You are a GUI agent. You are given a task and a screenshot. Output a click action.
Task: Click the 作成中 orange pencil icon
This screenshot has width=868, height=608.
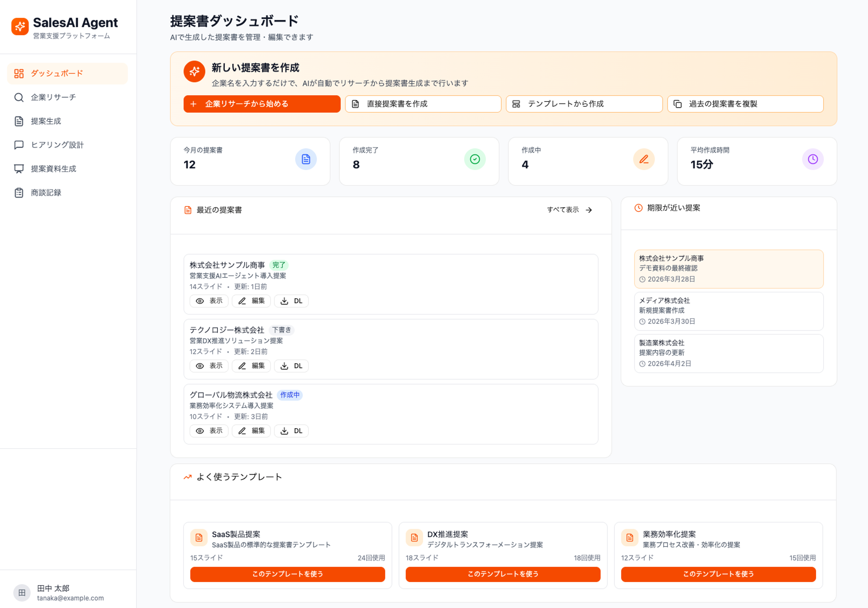(x=643, y=159)
